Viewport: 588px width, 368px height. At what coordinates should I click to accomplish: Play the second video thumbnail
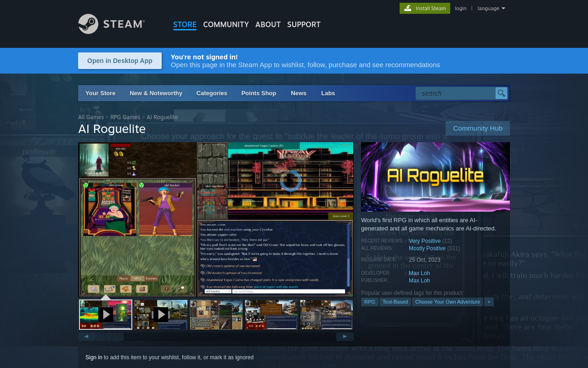coord(161,315)
